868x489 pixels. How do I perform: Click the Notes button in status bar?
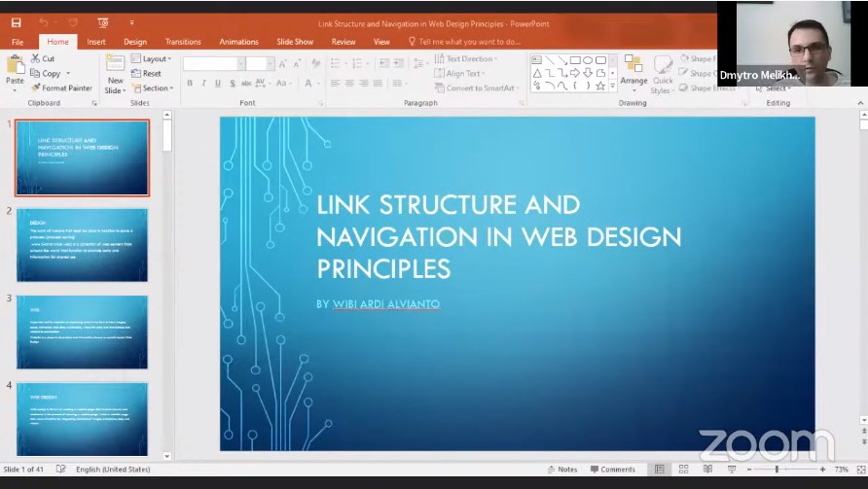pos(562,470)
